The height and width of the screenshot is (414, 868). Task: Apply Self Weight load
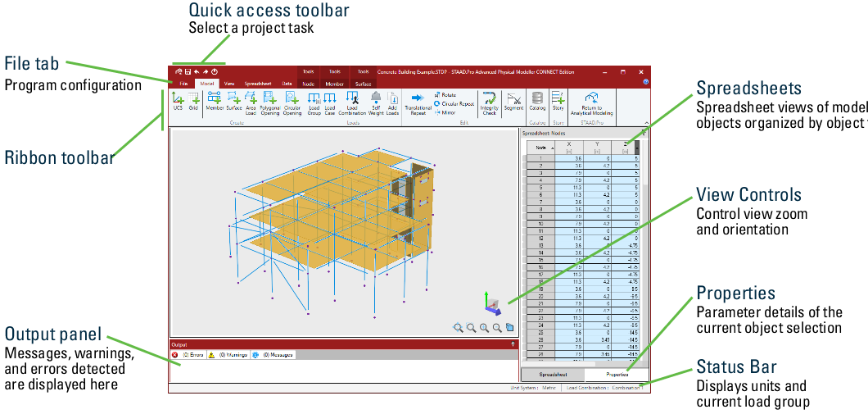(376, 103)
